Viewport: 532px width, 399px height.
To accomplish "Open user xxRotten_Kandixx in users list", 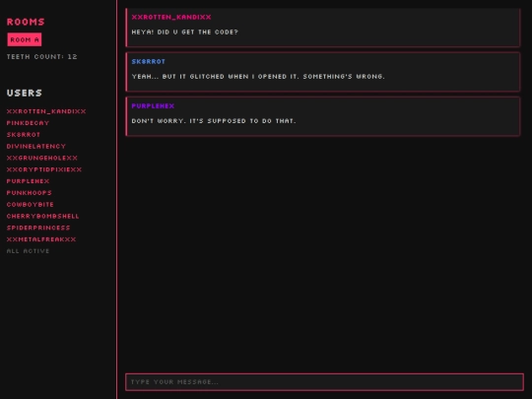I will (46, 111).
